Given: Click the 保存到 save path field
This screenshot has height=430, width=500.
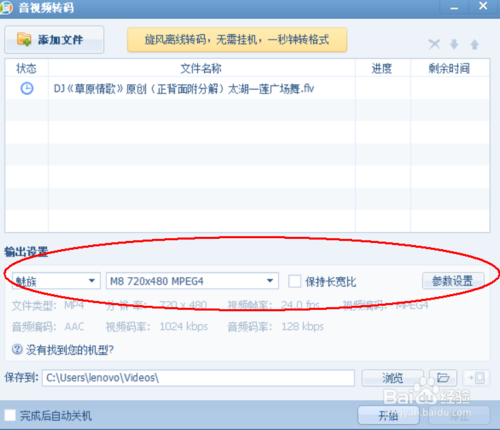Looking at the screenshot, I should [x=198, y=378].
